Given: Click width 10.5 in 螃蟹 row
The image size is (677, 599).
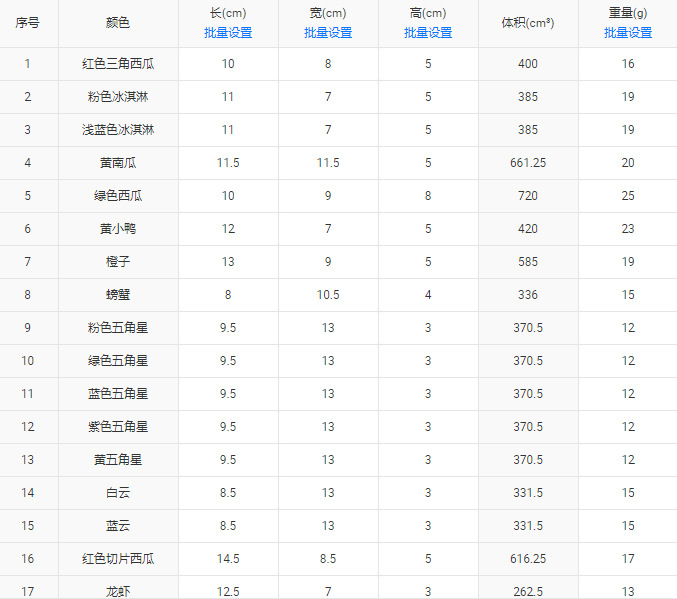Looking at the screenshot, I should click(x=328, y=295).
